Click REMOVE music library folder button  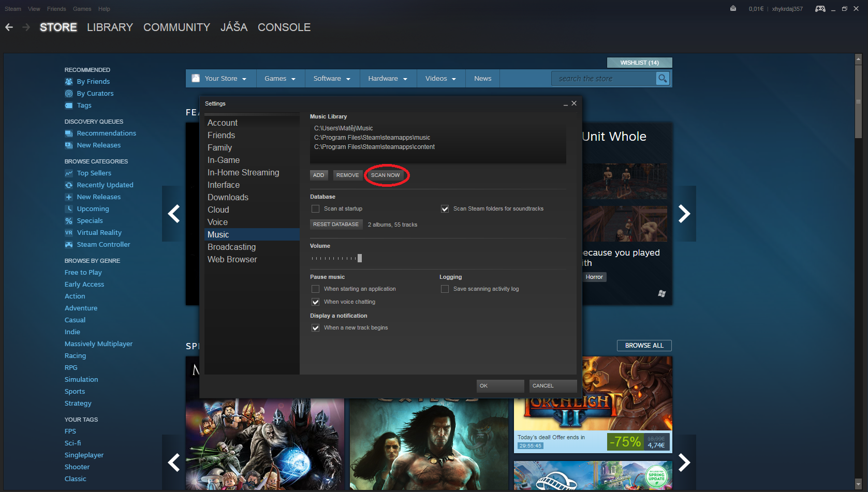click(347, 175)
